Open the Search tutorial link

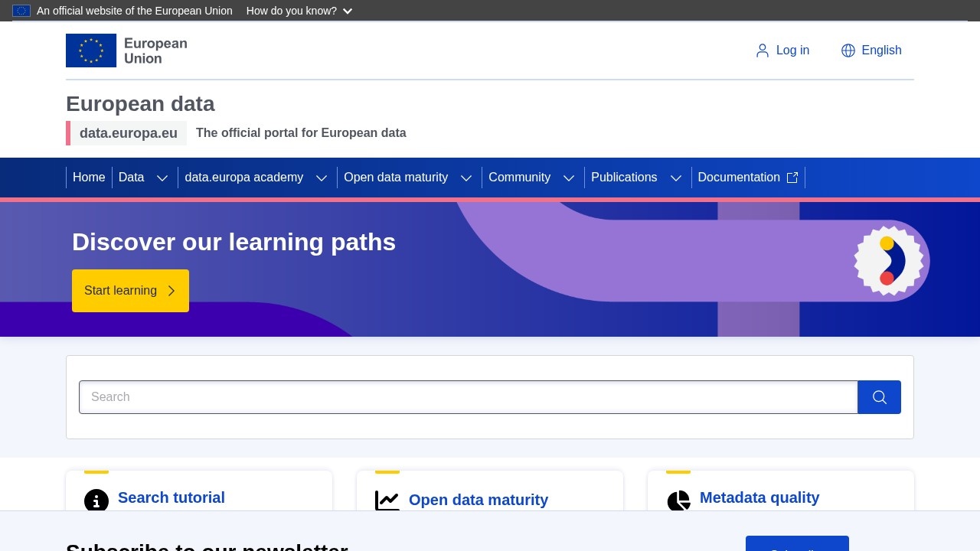point(171,497)
